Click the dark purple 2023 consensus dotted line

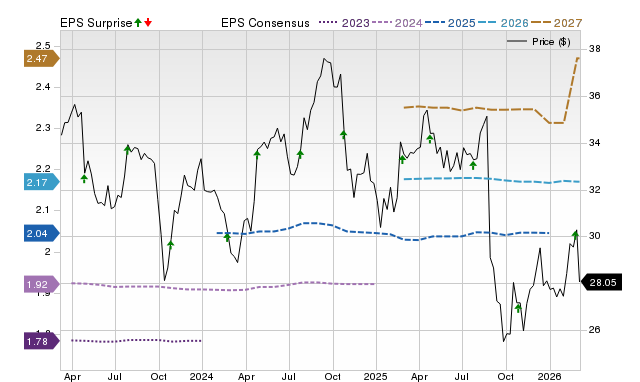[137, 340]
